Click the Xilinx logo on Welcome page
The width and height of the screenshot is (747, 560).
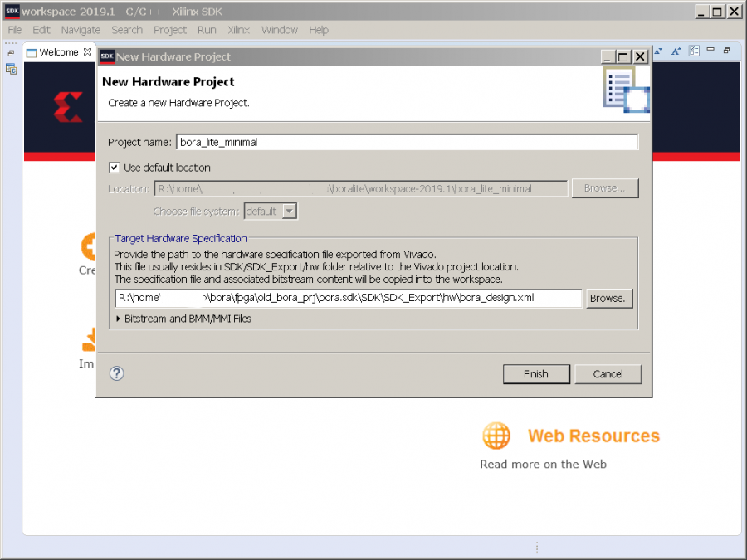[67, 108]
